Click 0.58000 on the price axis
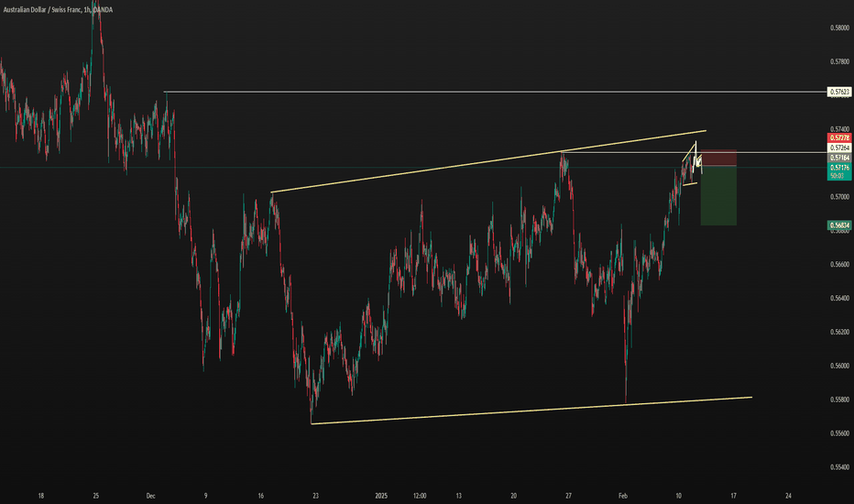 (x=839, y=27)
